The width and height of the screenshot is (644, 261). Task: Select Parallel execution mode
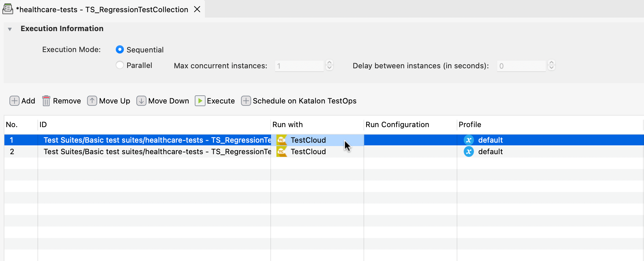point(120,65)
